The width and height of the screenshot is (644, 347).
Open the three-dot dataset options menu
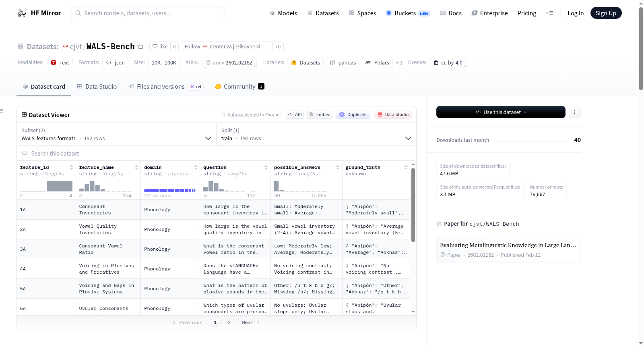pyautogui.click(x=575, y=112)
